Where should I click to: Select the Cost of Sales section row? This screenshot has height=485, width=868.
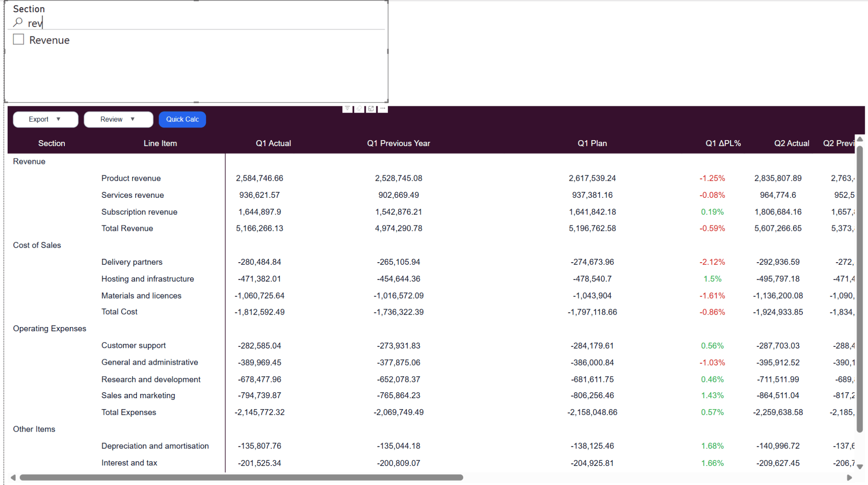pos(37,245)
